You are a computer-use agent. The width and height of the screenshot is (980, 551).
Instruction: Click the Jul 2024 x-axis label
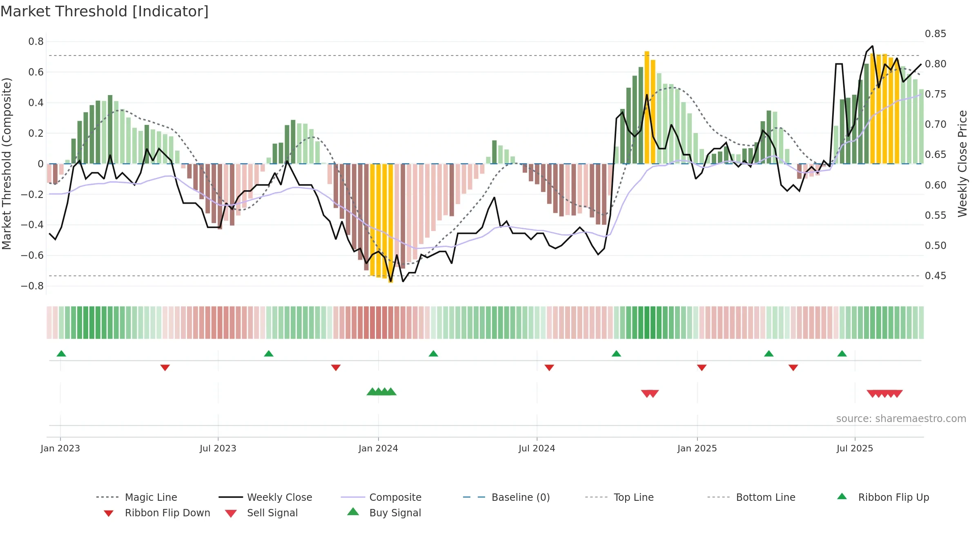click(537, 448)
